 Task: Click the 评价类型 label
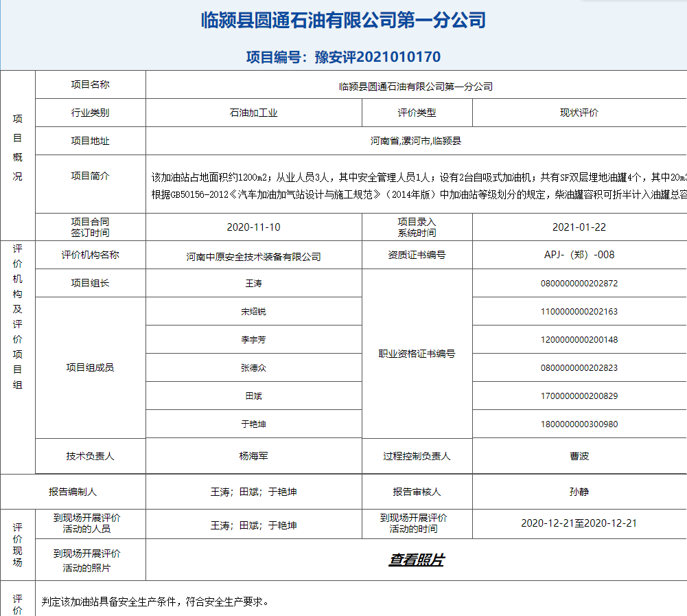[x=417, y=113]
